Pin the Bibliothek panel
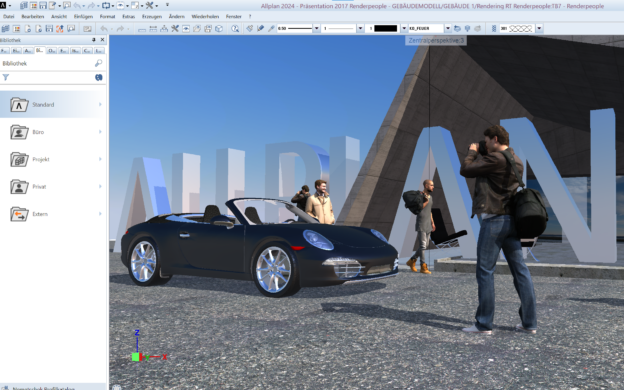 coord(94,40)
